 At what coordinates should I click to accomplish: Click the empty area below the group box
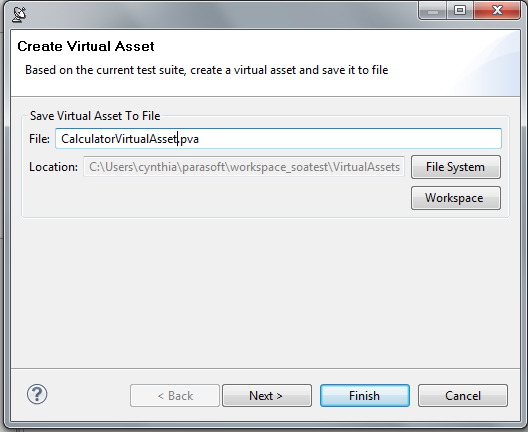(265, 293)
